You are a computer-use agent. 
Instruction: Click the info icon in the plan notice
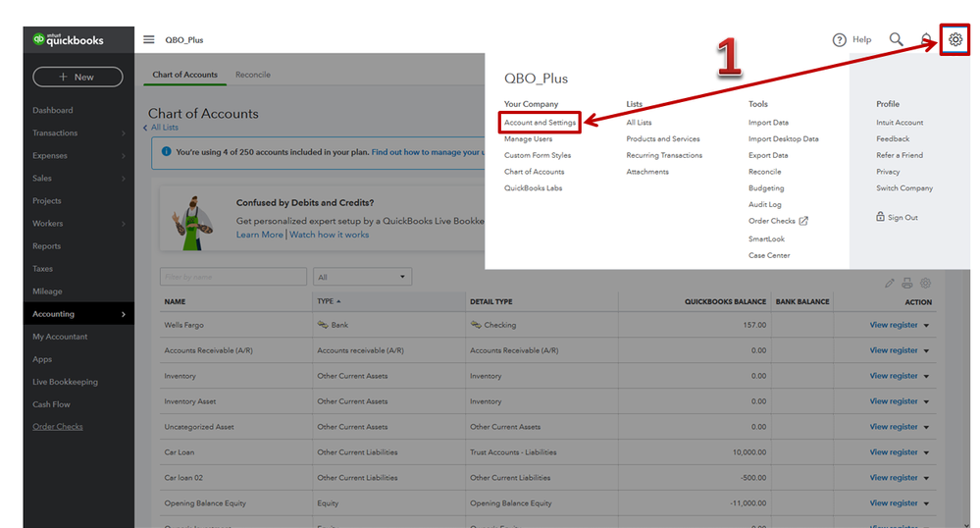166,151
